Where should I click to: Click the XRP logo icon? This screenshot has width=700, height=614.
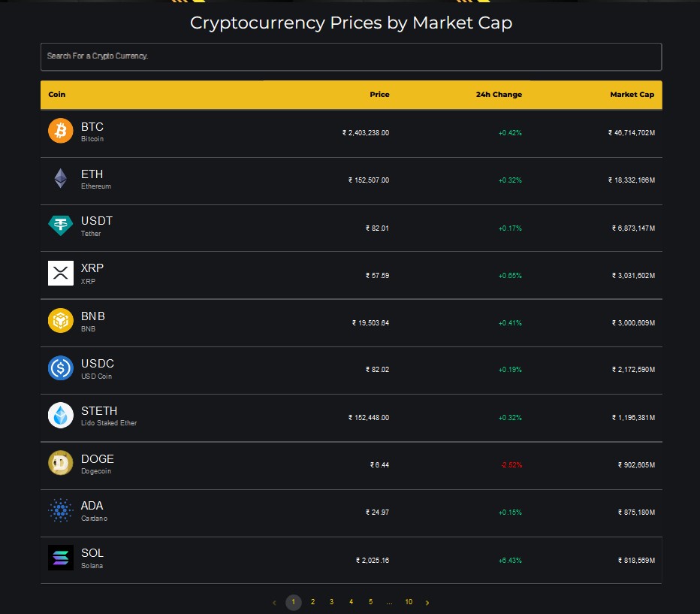[61, 273]
